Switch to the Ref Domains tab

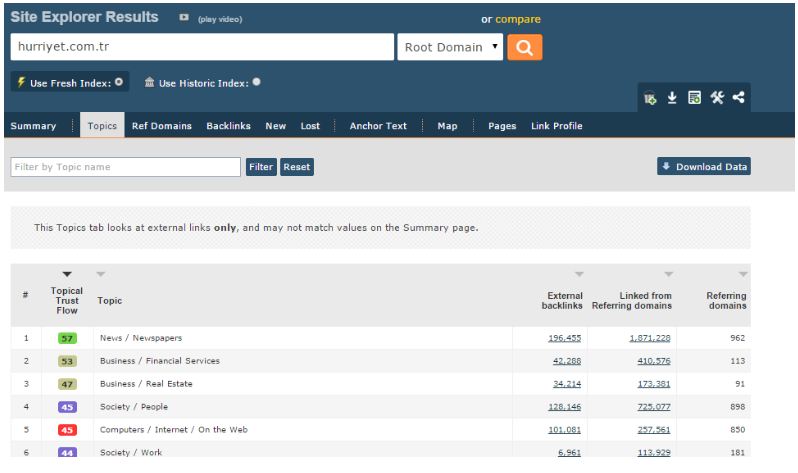click(161, 126)
